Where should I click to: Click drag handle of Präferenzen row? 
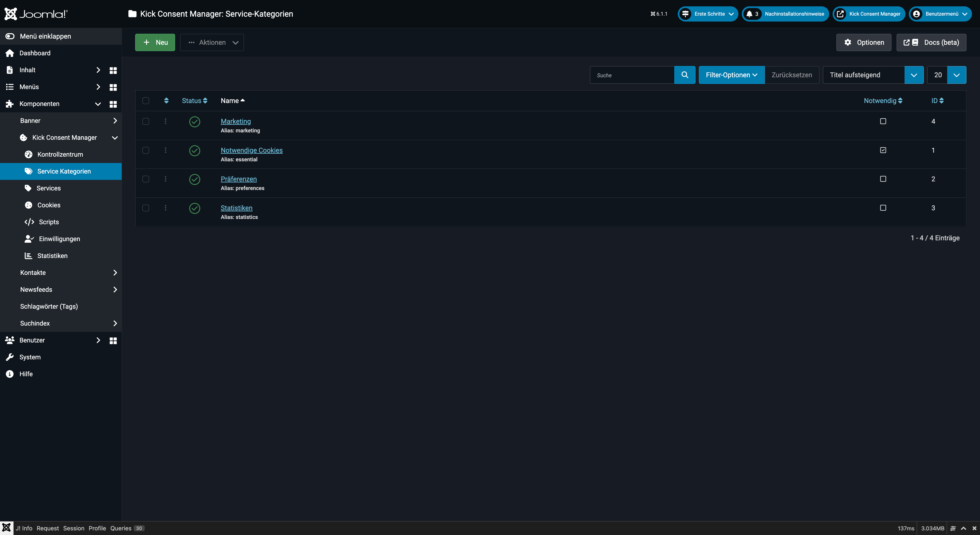tap(166, 179)
